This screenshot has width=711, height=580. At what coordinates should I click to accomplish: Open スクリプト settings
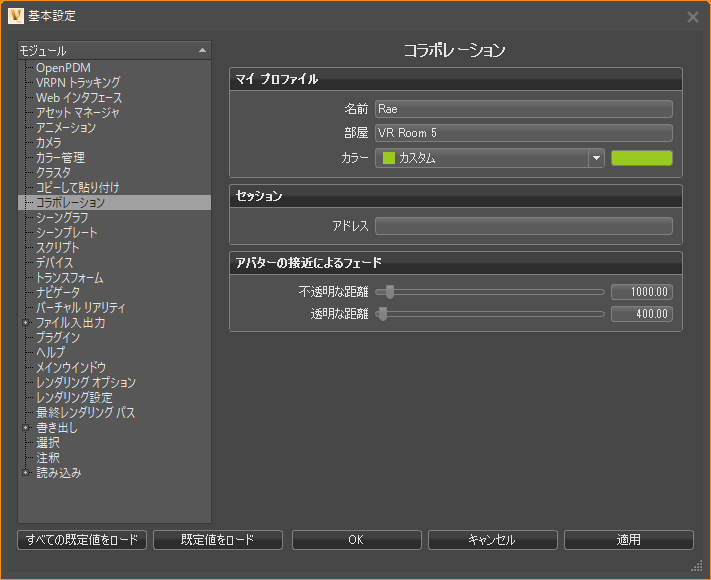[58, 247]
